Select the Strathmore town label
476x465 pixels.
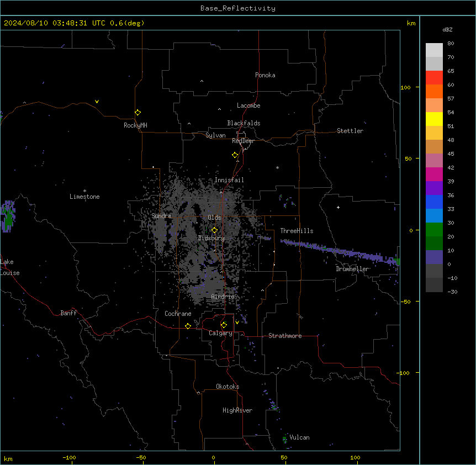click(285, 336)
